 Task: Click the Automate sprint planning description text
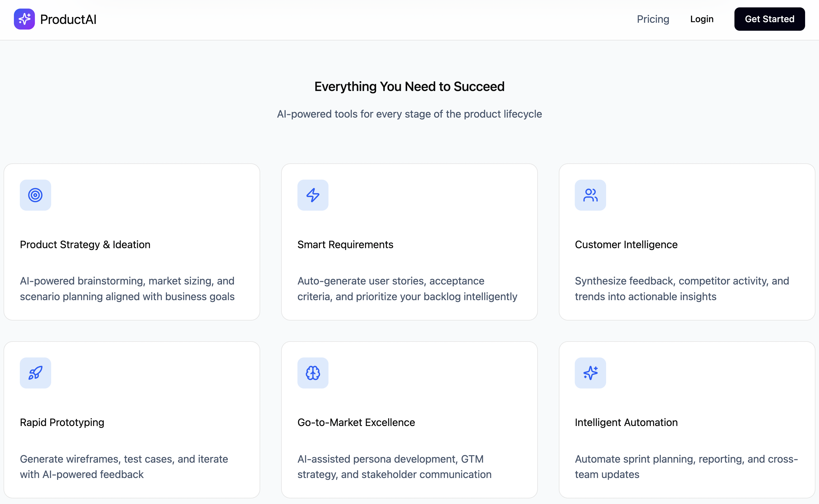tap(686, 466)
